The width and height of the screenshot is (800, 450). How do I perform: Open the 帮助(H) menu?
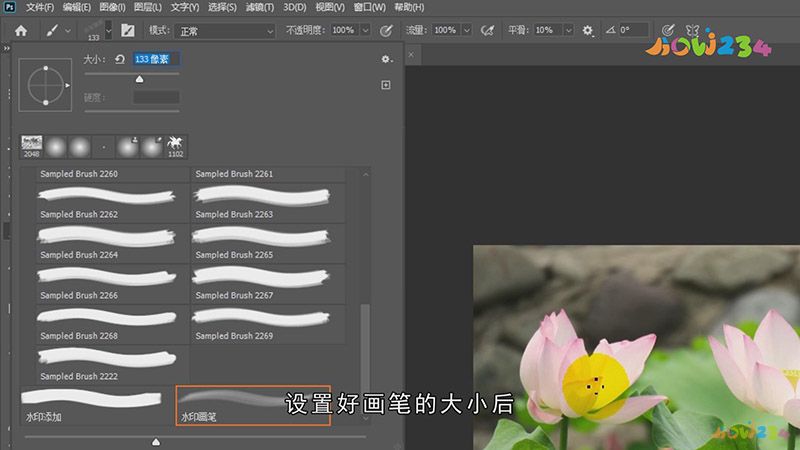tap(409, 7)
